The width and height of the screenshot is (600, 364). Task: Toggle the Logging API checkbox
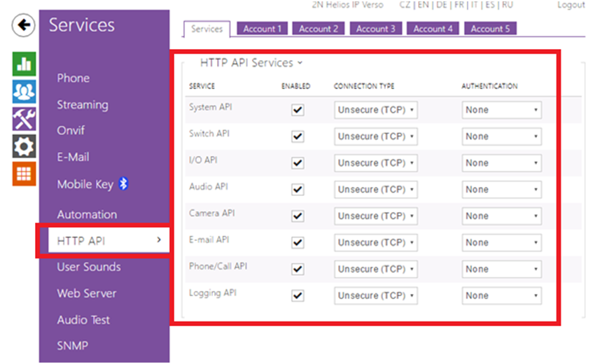coord(298,296)
